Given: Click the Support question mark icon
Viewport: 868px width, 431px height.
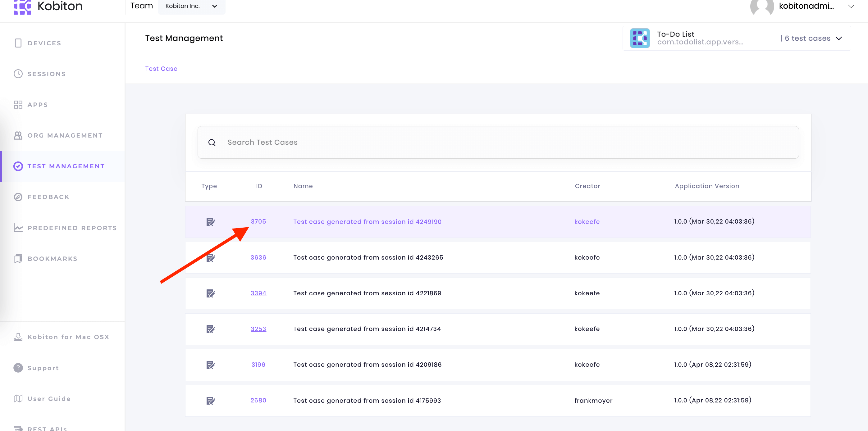Looking at the screenshot, I should tap(18, 368).
